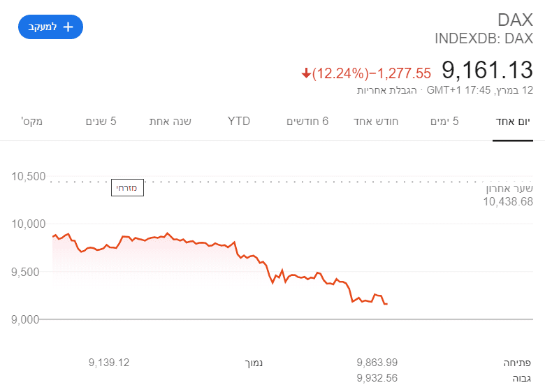Click the daily high value 9,932.56
Viewport: 545px width, 392px height.
377,378
